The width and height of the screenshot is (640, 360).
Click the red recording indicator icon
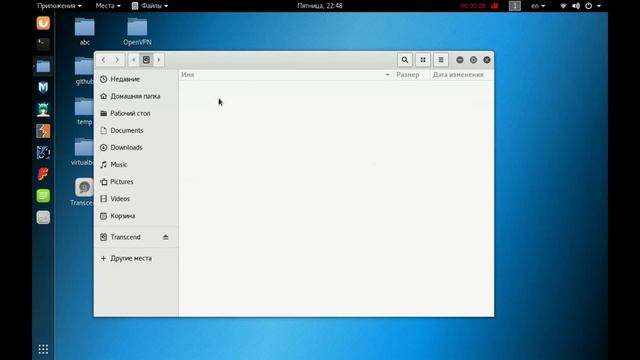pos(495,6)
